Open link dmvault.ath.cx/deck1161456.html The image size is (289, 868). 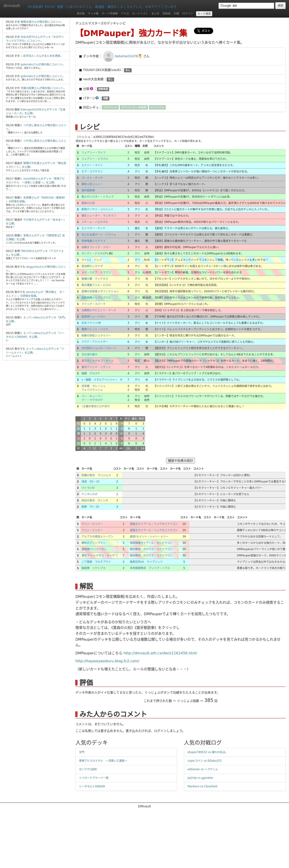click(160, 653)
